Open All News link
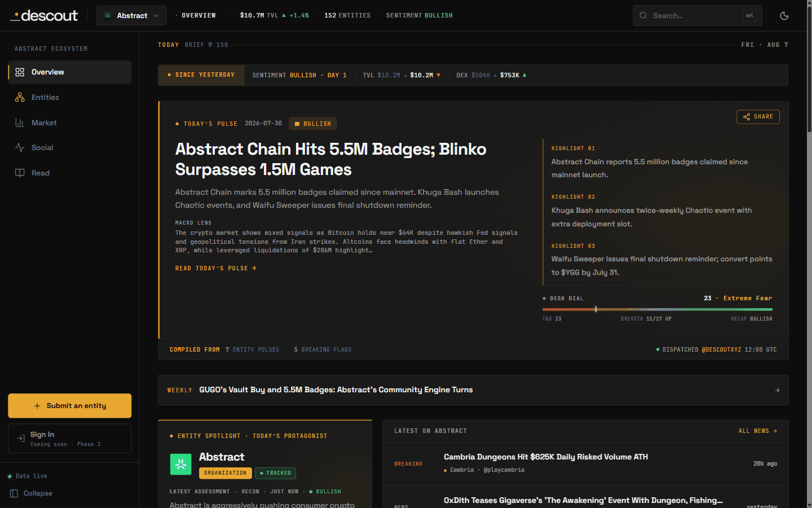 coord(758,431)
